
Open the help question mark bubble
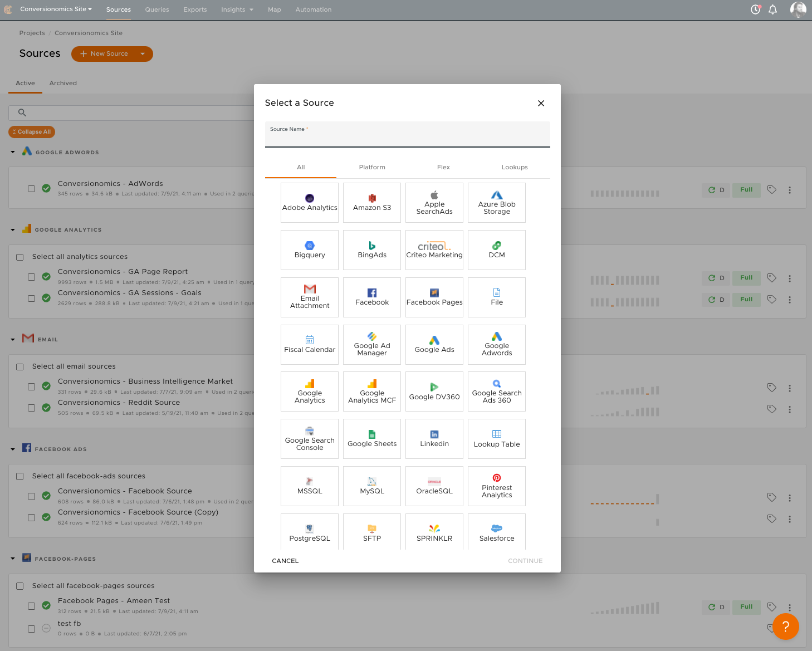coord(786,626)
